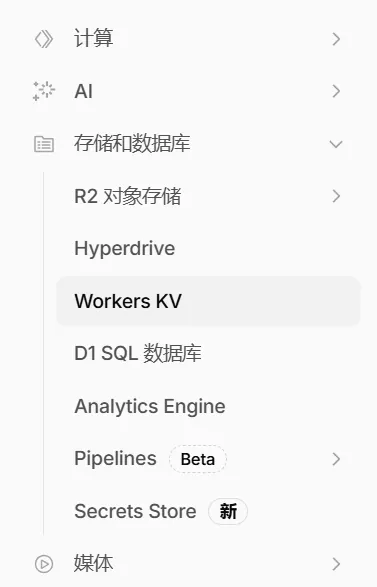The height and width of the screenshot is (587, 377).
Task: Click the 媒体 play circle icon
Action: pos(44,564)
